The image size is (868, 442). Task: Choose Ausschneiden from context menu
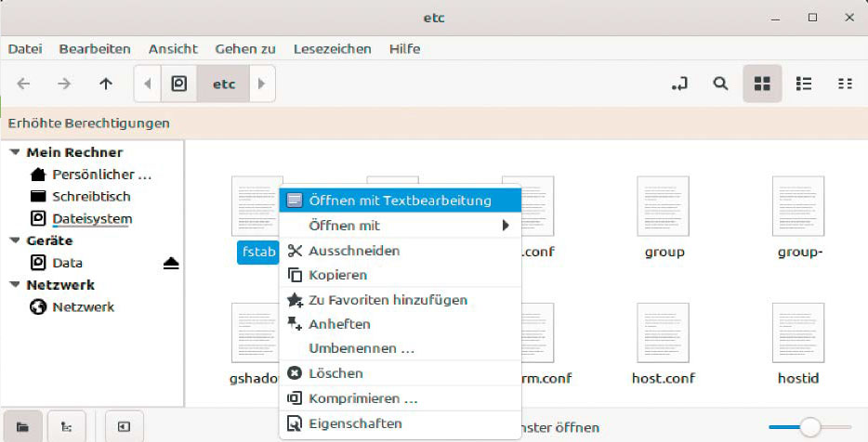point(401,251)
